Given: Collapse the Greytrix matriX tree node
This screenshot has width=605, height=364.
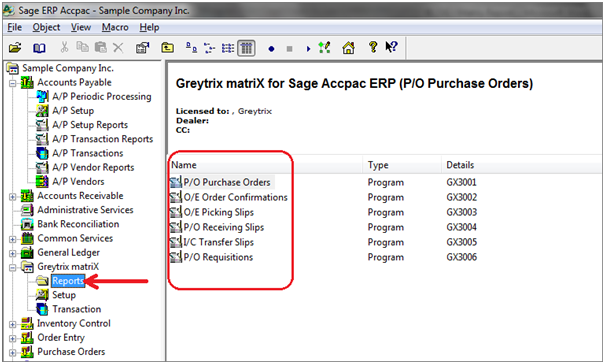Looking at the screenshot, I should point(13,267).
